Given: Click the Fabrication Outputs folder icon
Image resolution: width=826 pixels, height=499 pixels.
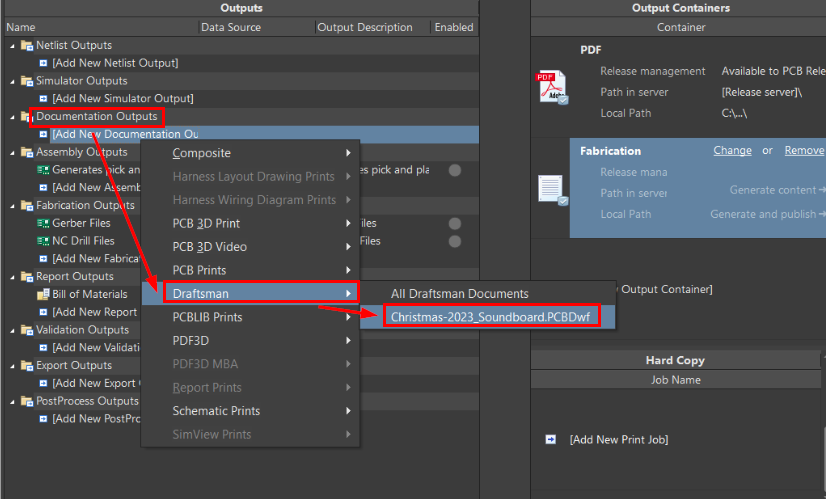Looking at the screenshot, I should point(27,206).
